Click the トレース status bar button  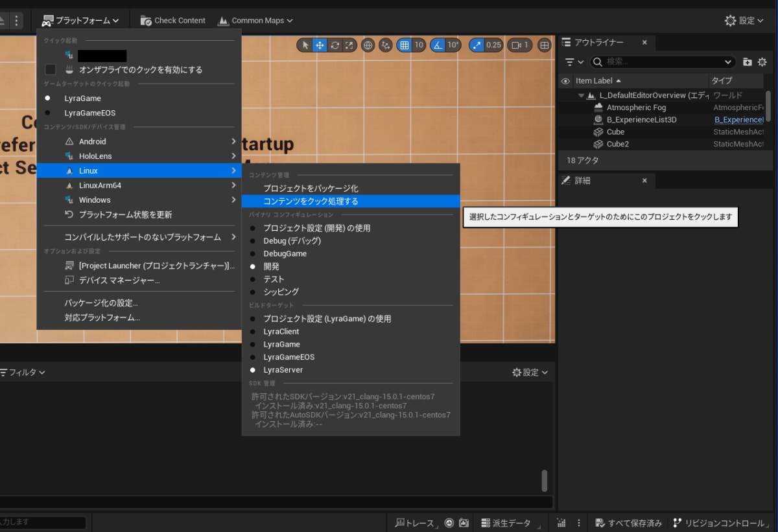pyautogui.click(x=416, y=523)
